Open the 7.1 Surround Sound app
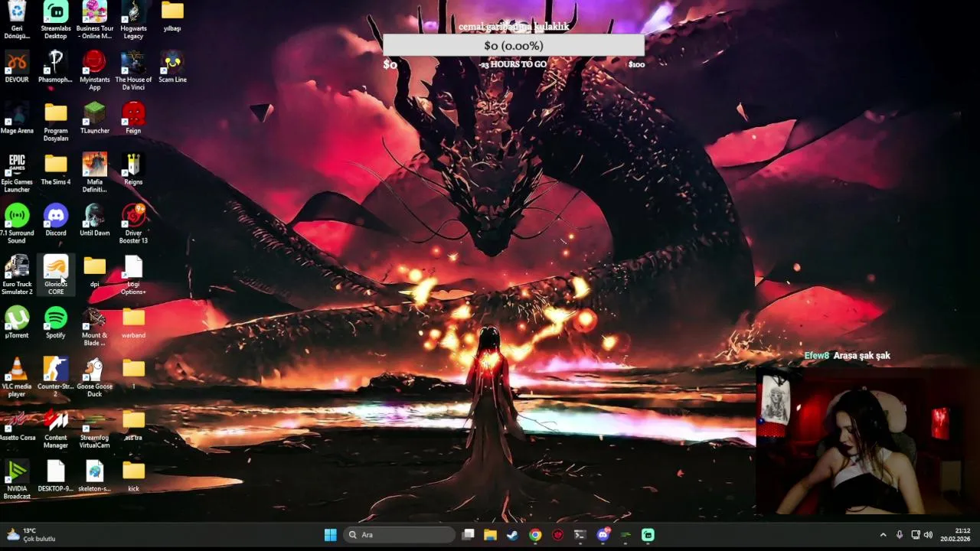Screen dimensions: 980x551 [x=17, y=224]
